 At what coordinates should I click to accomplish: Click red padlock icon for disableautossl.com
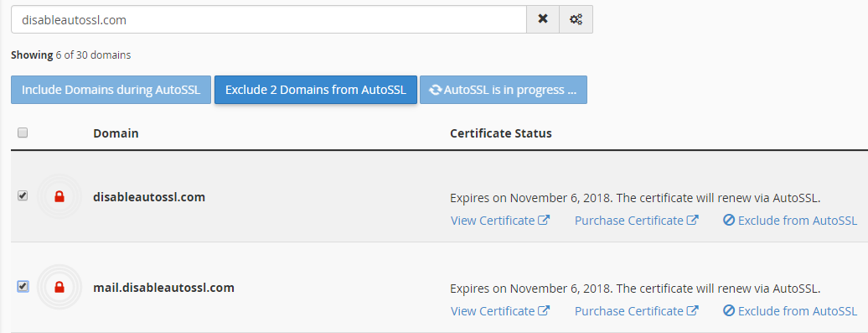click(59, 196)
